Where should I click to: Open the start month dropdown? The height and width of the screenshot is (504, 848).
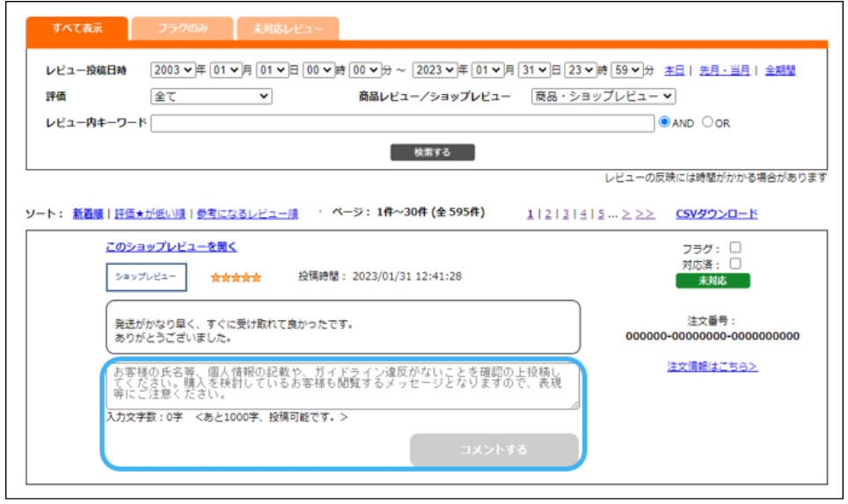point(225,70)
